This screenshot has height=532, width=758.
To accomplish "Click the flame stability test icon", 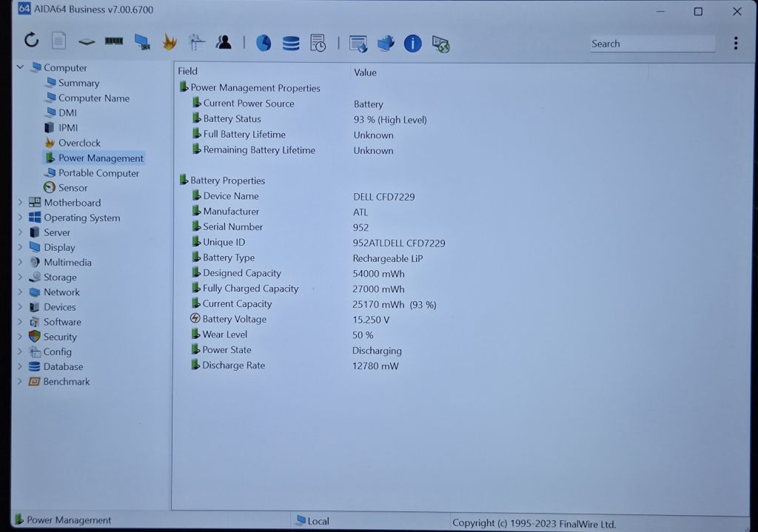I will 170,42.
